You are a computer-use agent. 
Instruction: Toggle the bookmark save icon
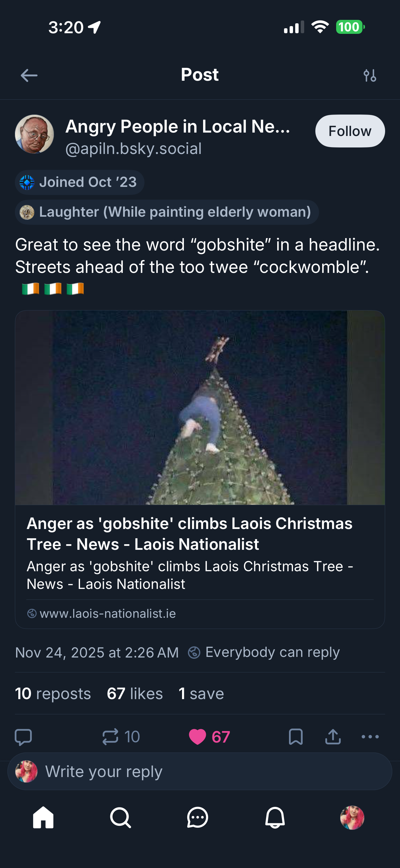coord(296,736)
